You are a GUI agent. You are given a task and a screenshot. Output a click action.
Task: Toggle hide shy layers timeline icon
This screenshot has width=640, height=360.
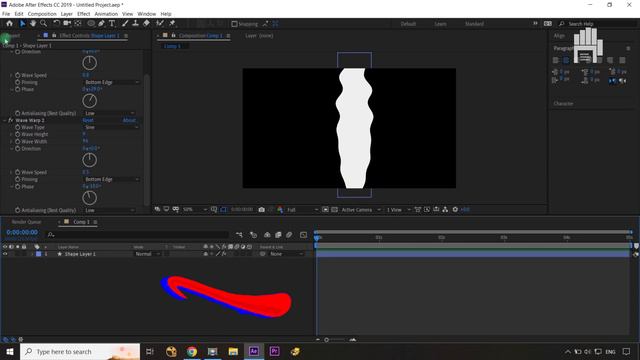click(267, 235)
